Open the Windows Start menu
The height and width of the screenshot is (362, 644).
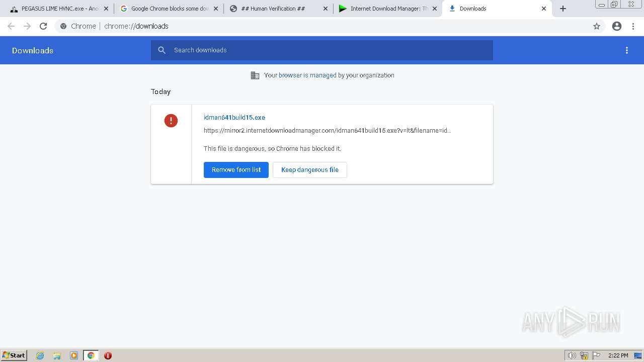click(14, 355)
